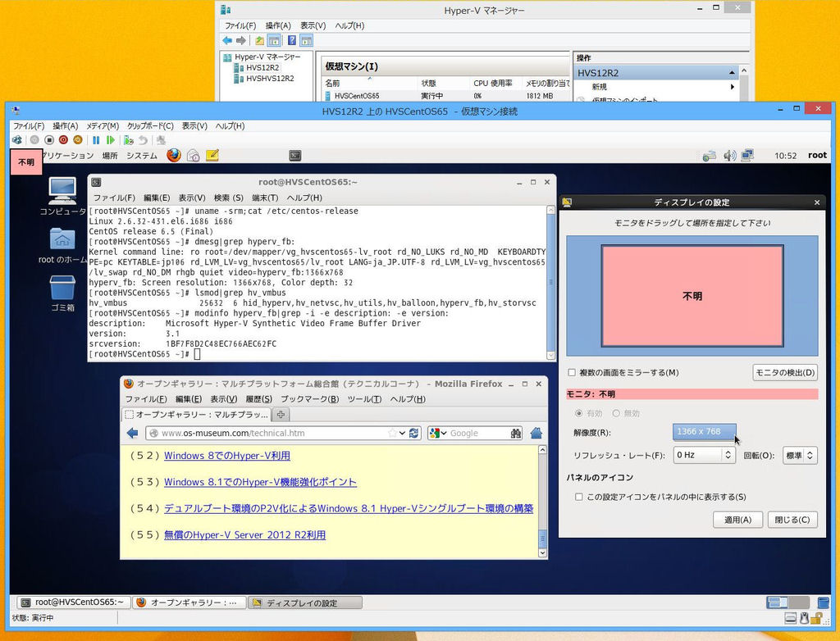Open the システム menu in GNOME panel

(x=141, y=155)
